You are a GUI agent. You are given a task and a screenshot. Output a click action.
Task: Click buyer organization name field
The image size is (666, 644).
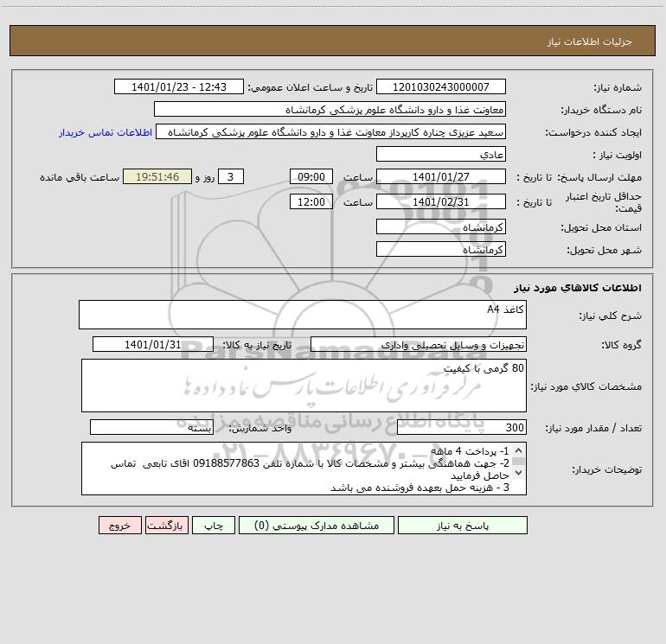[x=330, y=109]
